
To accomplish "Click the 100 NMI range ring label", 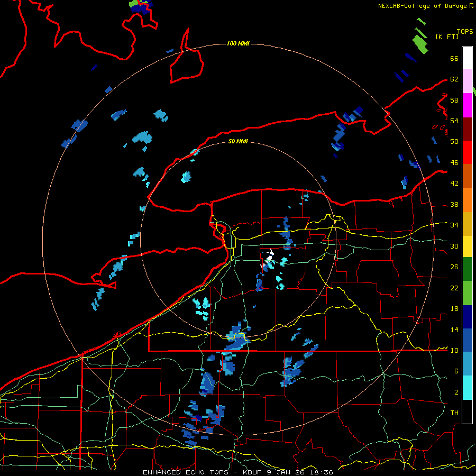I will (x=238, y=44).
